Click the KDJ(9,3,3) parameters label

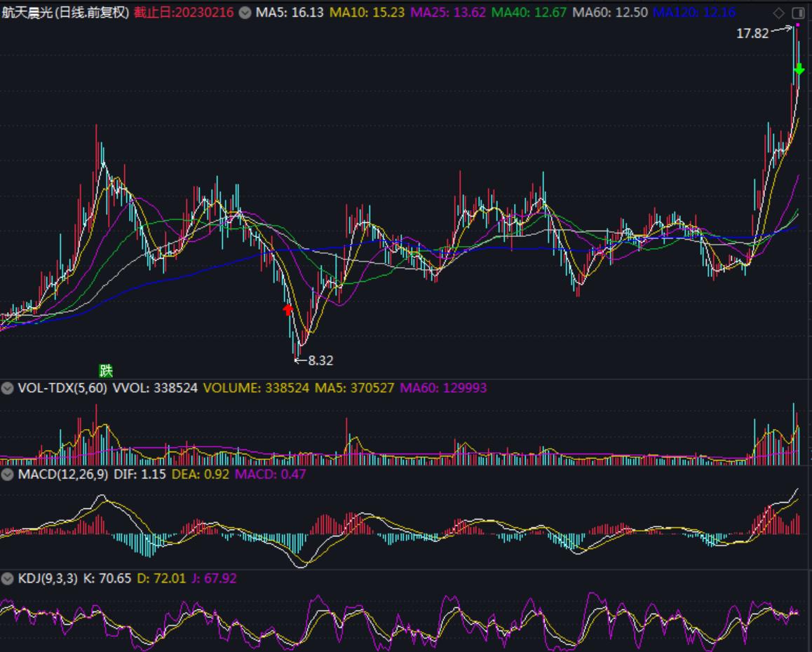(48, 578)
